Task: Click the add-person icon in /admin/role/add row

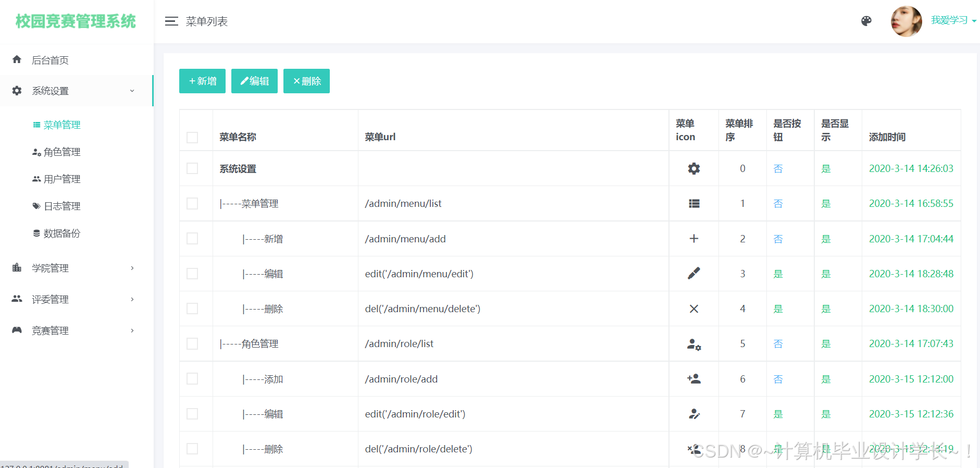Action: pos(694,379)
